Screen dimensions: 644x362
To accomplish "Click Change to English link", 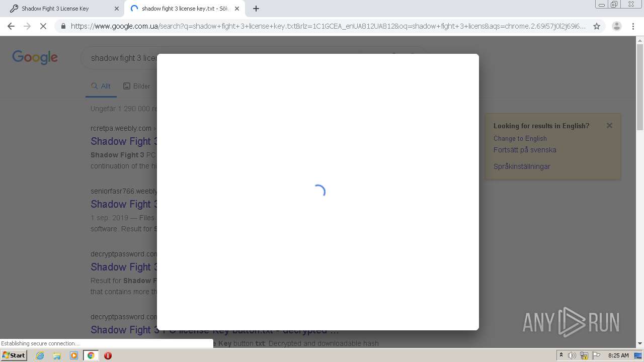I will click(520, 138).
